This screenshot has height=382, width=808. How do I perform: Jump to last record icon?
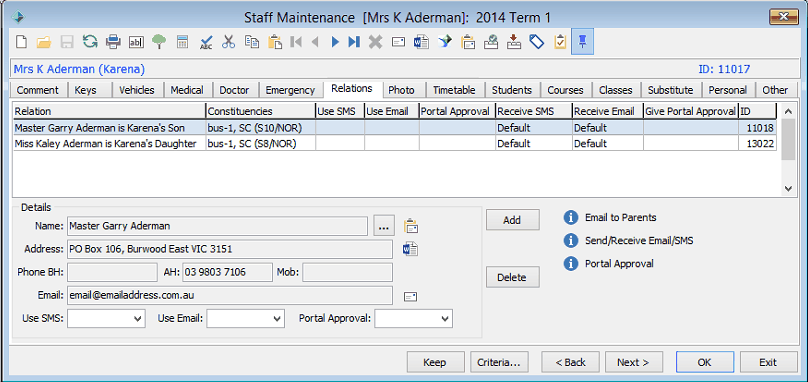coord(354,42)
